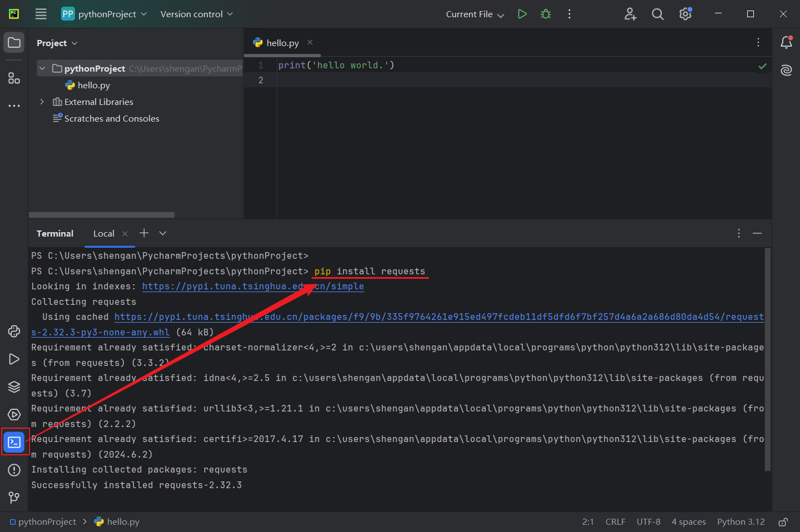The width and height of the screenshot is (800, 532).
Task: Open the Python Packages tool window
Action: click(14, 387)
